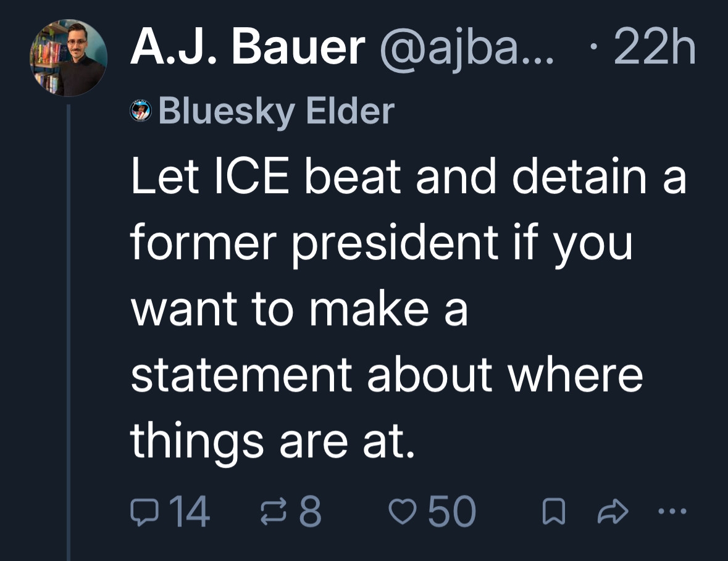Click the 'things are at.' closing line

tap(271, 439)
